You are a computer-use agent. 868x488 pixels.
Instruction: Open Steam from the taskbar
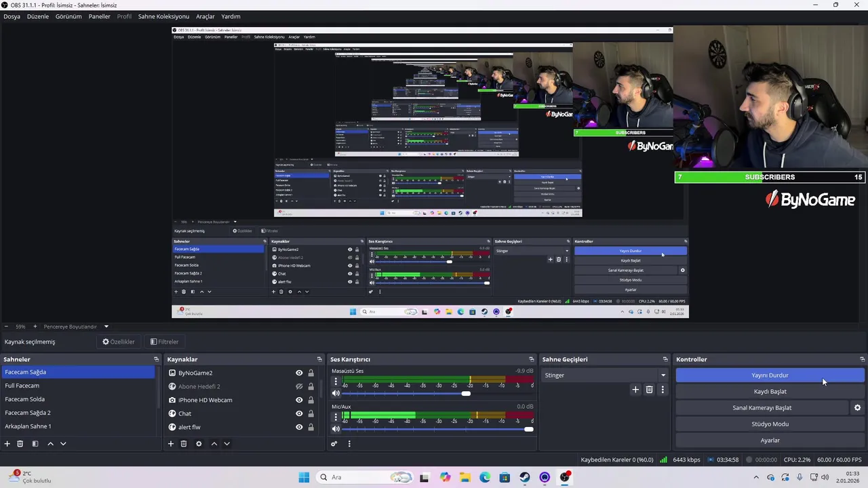tap(525, 477)
